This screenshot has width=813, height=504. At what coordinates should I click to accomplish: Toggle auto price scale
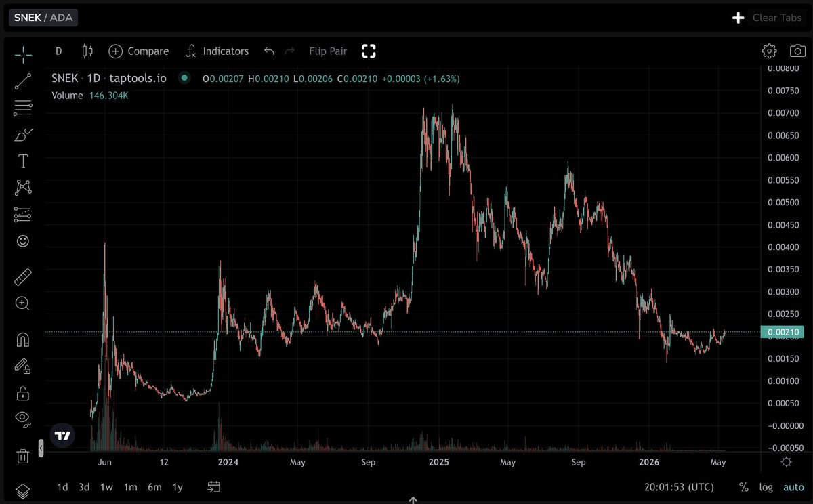coord(793,487)
